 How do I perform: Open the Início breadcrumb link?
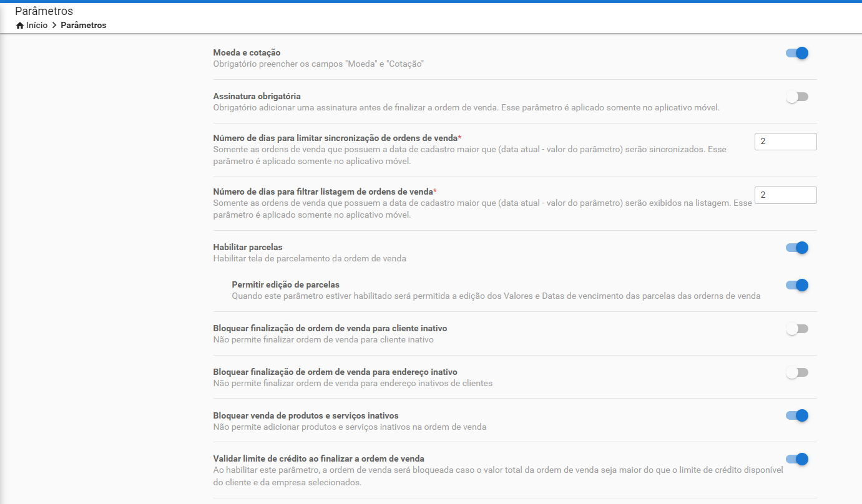coord(37,26)
